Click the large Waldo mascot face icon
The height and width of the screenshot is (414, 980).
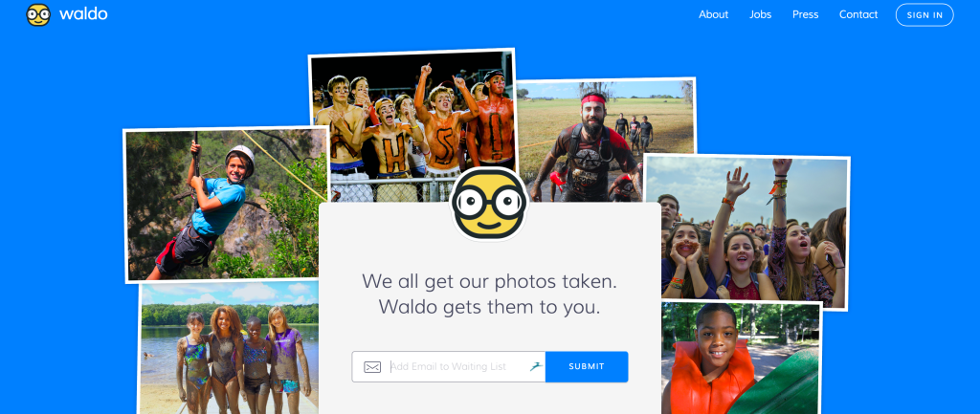[x=489, y=204]
